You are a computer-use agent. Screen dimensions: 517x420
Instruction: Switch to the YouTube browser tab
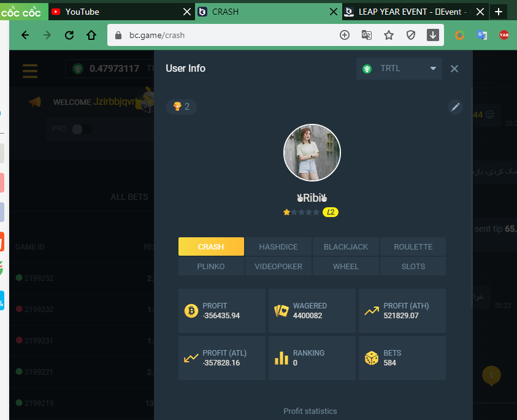pos(117,12)
